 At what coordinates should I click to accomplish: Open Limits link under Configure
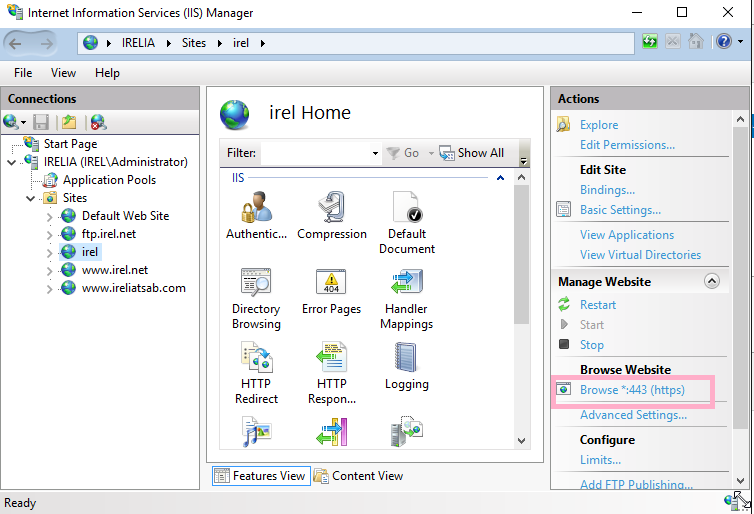(600, 460)
